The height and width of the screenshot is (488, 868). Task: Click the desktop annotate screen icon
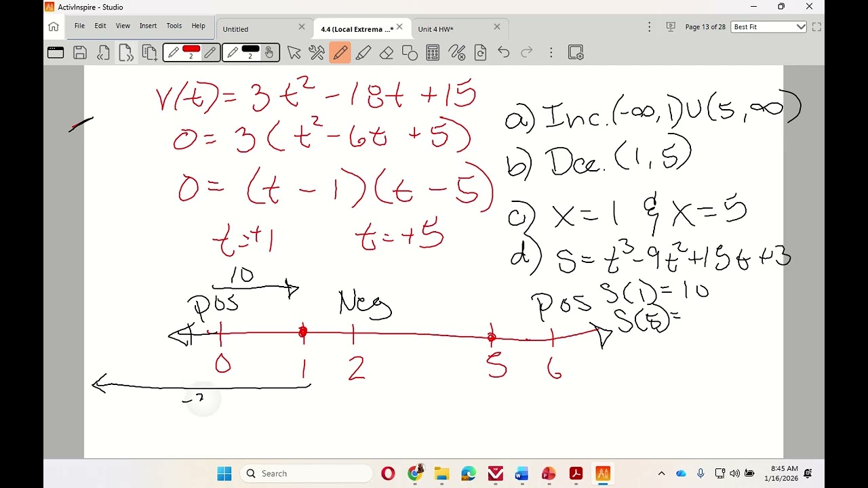coord(671,27)
